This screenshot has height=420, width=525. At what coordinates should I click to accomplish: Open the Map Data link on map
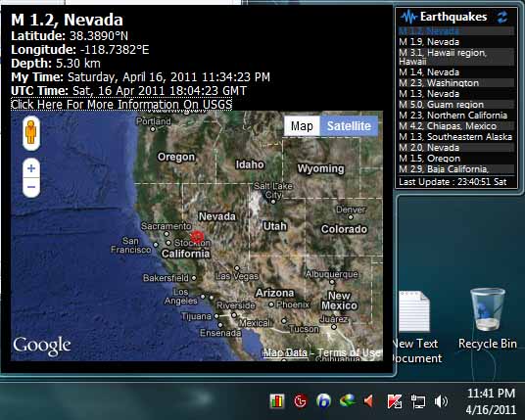point(286,352)
